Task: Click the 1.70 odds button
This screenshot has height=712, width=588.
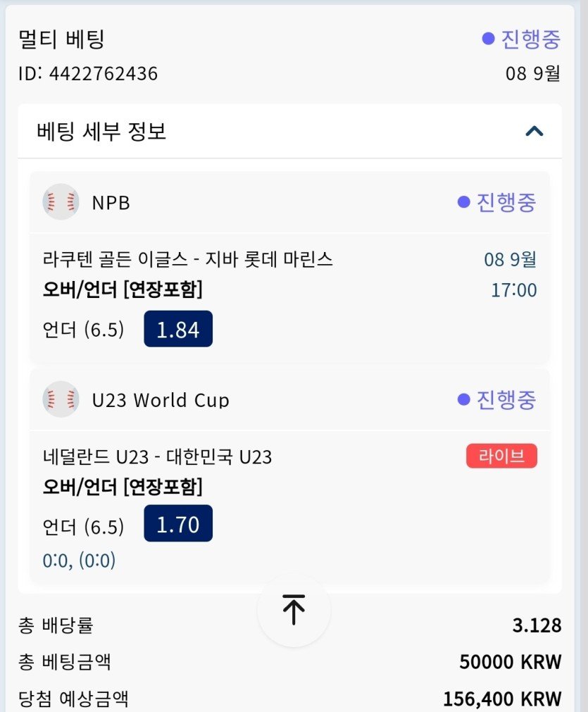Action: click(x=178, y=524)
